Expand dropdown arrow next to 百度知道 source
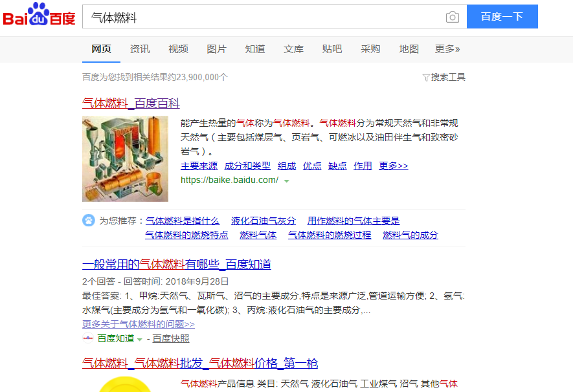 [x=139, y=340]
